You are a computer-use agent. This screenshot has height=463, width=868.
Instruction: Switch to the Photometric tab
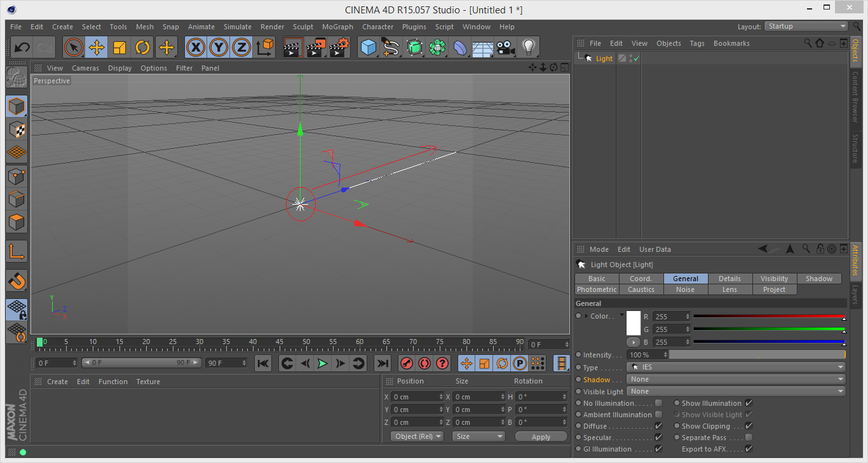[x=596, y=289]
